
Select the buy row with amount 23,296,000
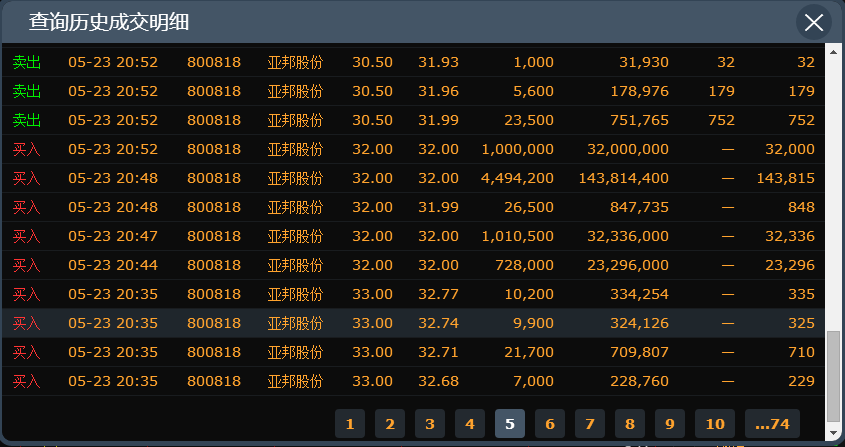point(413,265)
